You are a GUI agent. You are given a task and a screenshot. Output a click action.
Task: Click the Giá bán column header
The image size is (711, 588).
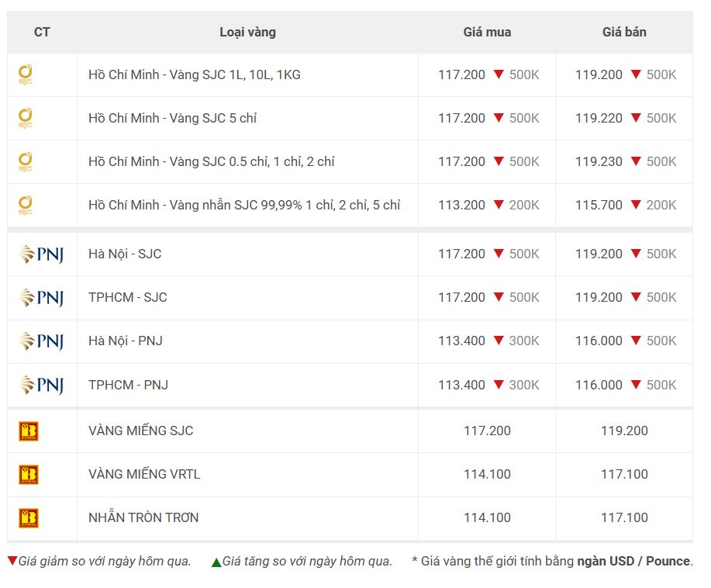[624, 33]
